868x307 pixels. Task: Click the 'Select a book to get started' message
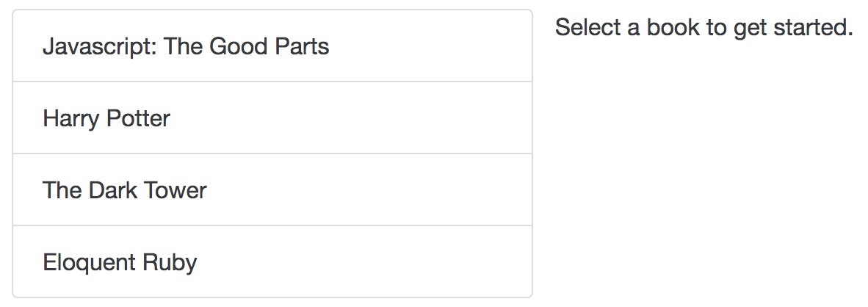click(x=704, y=28)
